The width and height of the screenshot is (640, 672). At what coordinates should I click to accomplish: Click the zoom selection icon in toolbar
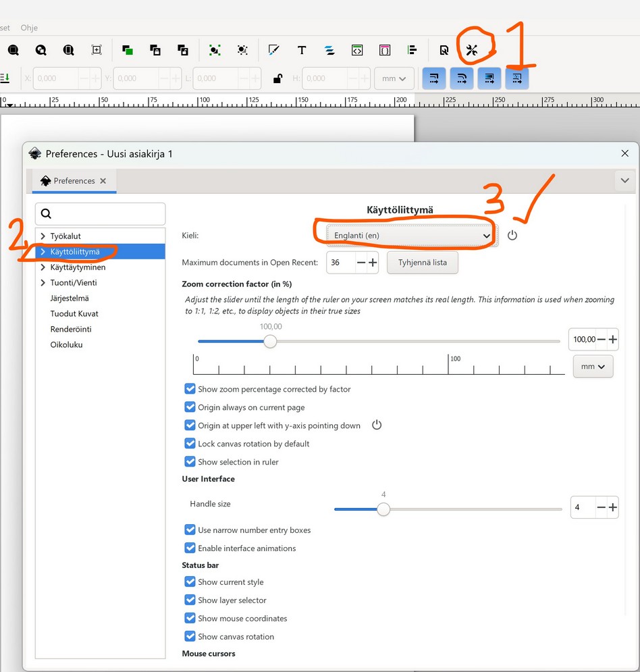14,50
